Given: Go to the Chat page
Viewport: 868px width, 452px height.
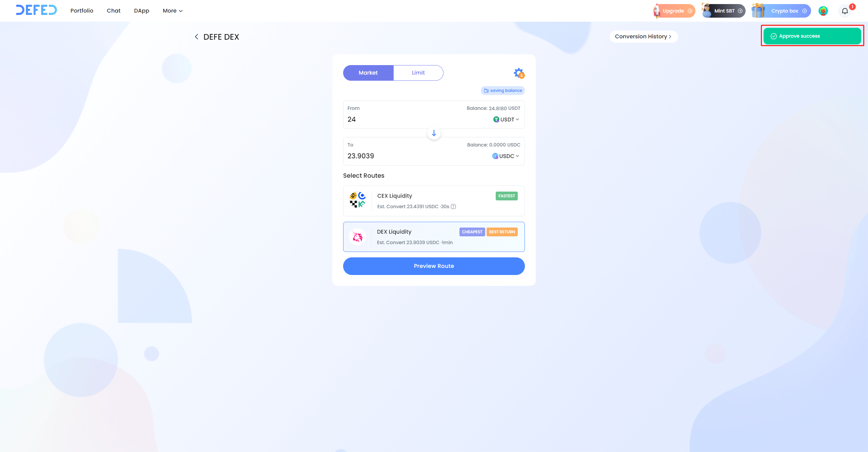Looking at the screenshot, I should point(114,11).
